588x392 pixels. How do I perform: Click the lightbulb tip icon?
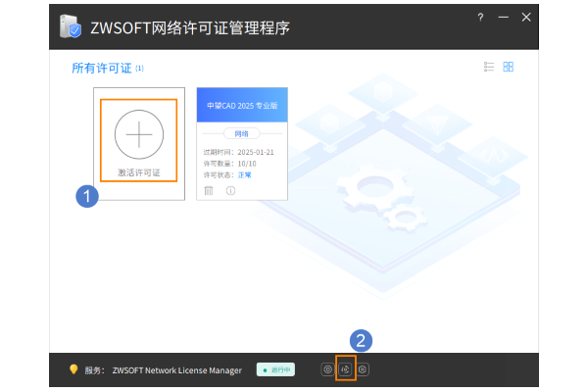[x=73, y=369]
